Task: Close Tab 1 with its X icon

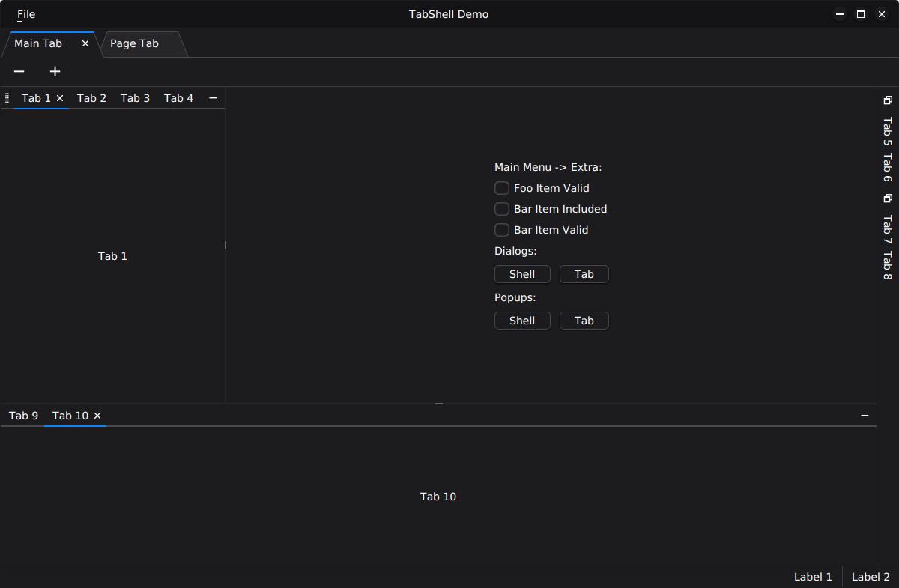Action: click(60, 98)
